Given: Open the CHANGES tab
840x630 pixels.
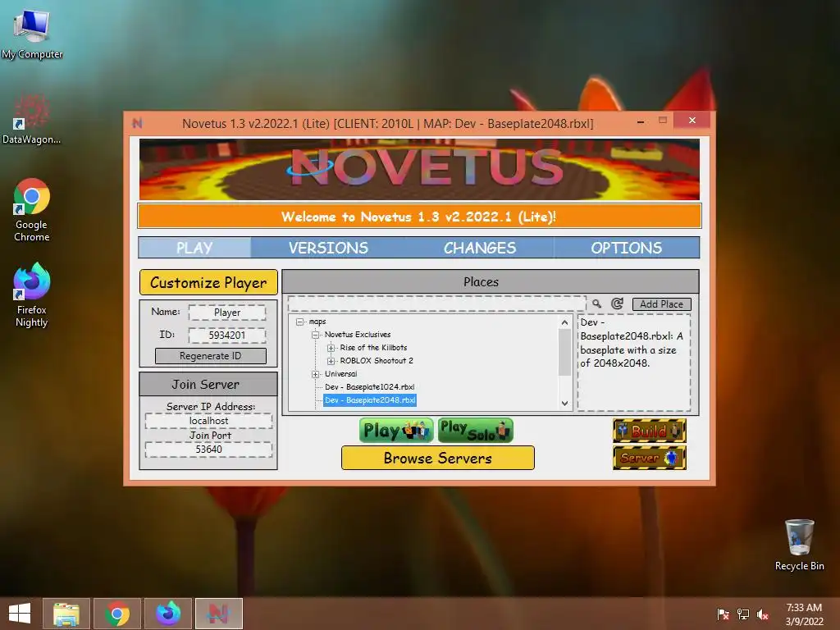Looking at the screenshot, I should (x=479, y=248).
